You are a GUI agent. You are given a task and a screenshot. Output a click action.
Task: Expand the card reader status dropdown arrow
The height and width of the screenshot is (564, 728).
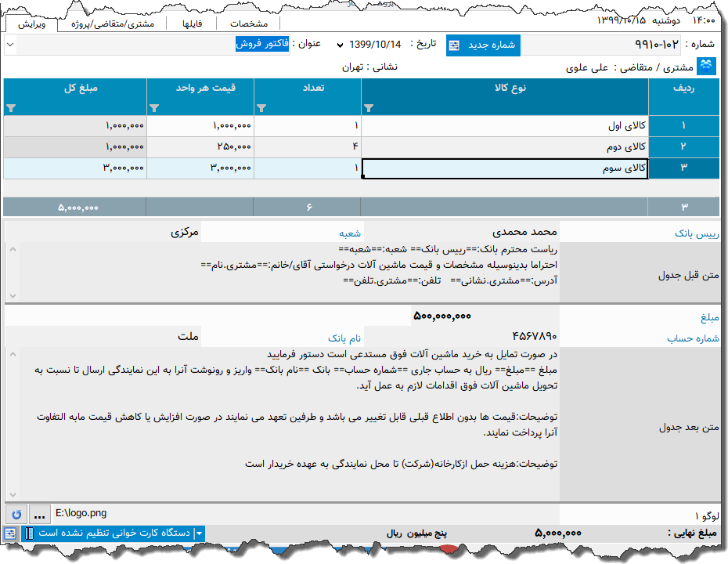click(x=200, y=535)
